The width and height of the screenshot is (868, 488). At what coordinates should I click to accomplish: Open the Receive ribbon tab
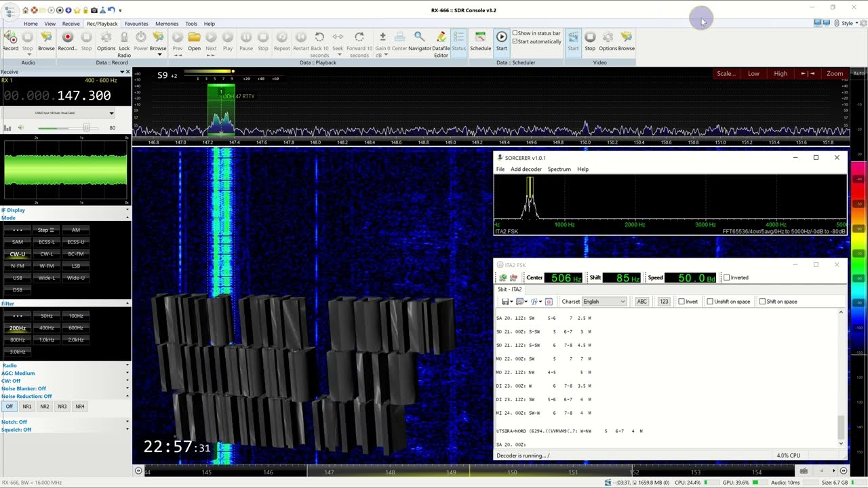point(71,24)
